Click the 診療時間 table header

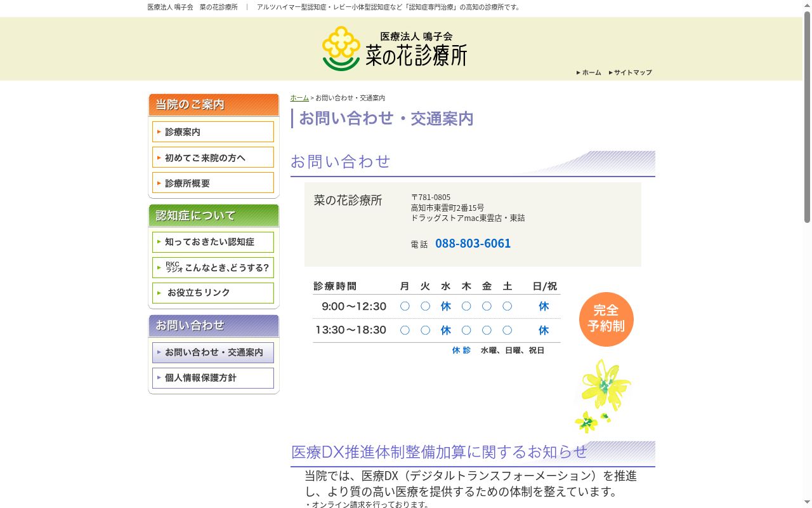(x=335, y=286)
